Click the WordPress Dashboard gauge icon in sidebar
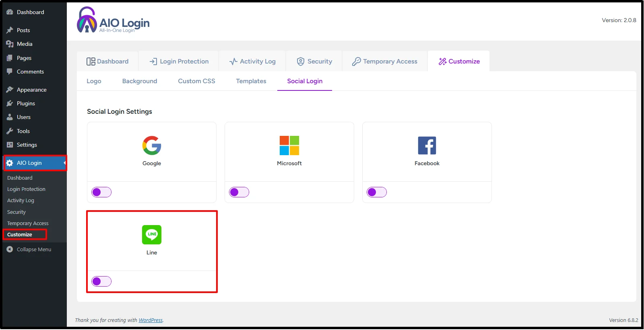The height and width of the screenshot is (330, 644). click(x=10, y=12)
